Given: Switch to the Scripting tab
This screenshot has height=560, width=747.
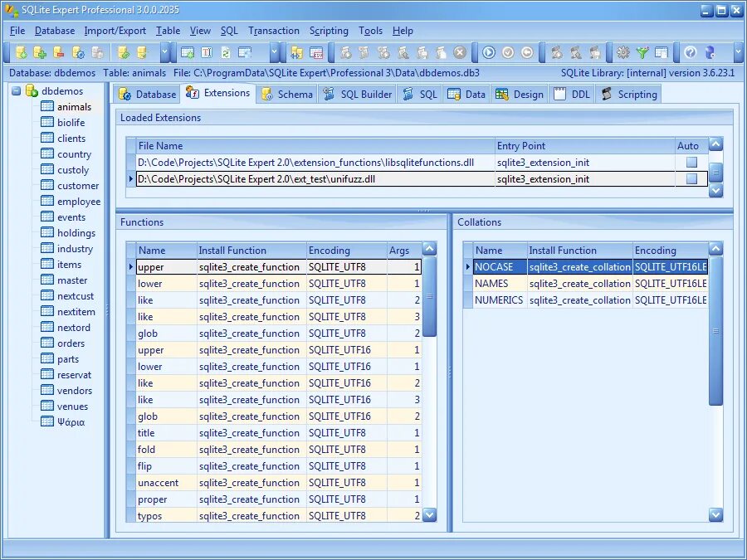Looking at the screenshot, I should click(x=629, y=95).
